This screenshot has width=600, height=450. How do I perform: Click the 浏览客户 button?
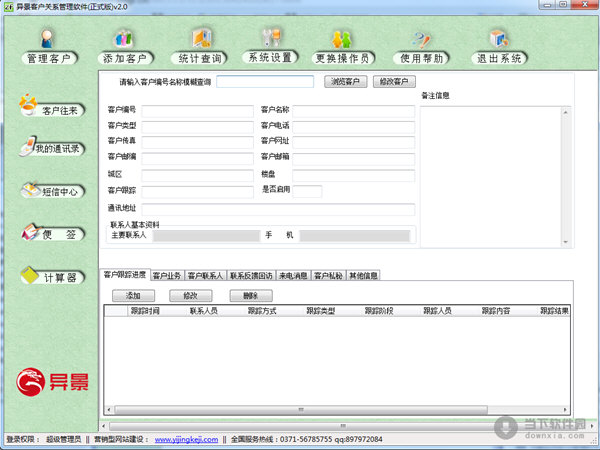[x=346, y=81]
